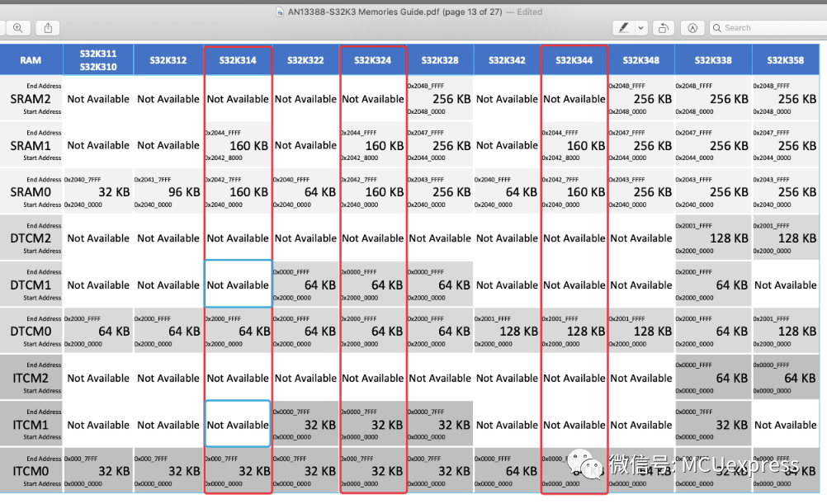The width and height of the screenshot is (827, 504).
Task: Click the SRAM2 row label
Action: click(x=31, y=99)
